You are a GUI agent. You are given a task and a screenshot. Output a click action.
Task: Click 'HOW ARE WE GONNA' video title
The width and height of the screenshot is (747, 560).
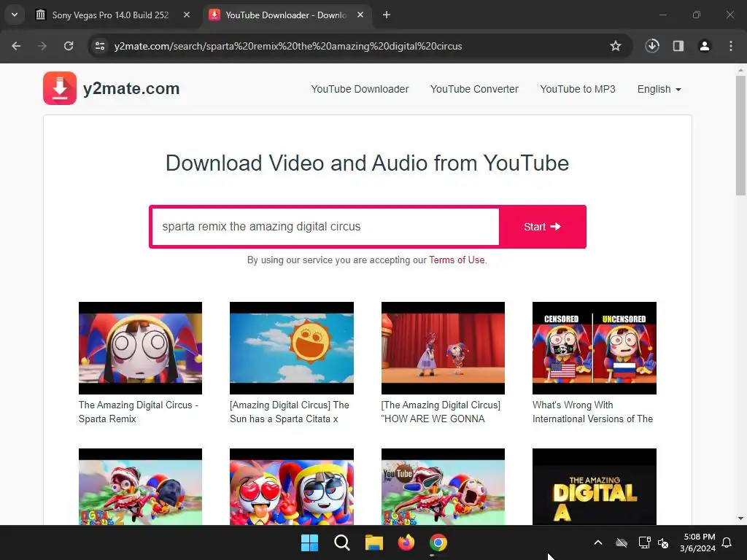pyautogui.click(x=441, y=412)
